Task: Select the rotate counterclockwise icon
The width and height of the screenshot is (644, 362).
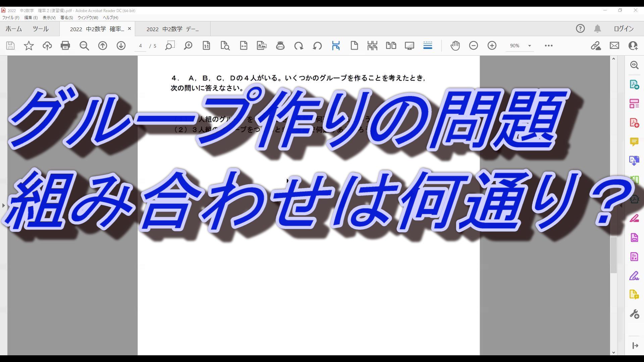Action: pos(318,46)
